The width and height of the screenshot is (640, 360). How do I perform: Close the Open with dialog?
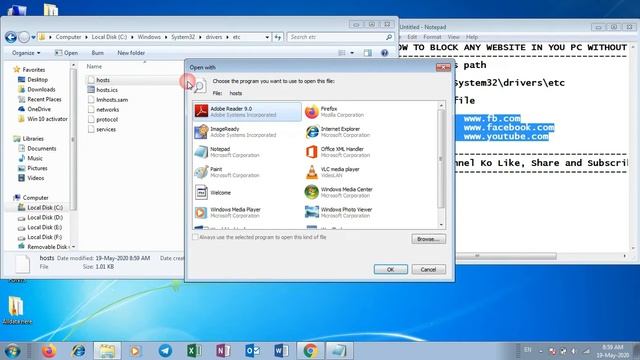point(443,67)
